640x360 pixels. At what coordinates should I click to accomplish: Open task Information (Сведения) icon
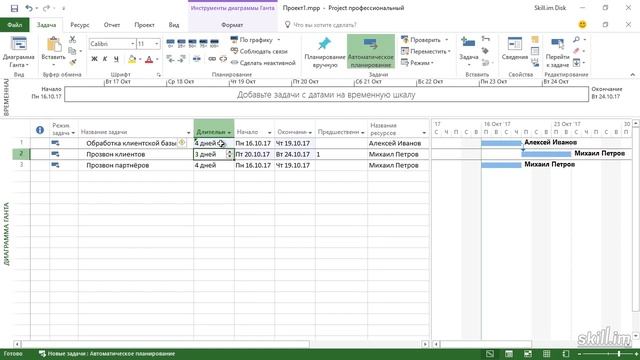(x=515, y=44)
